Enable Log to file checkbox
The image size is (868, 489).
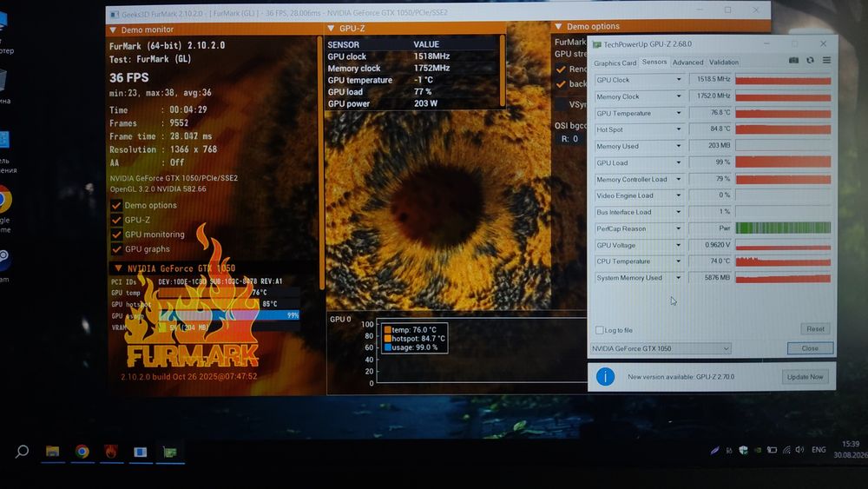tap(599, 330)
